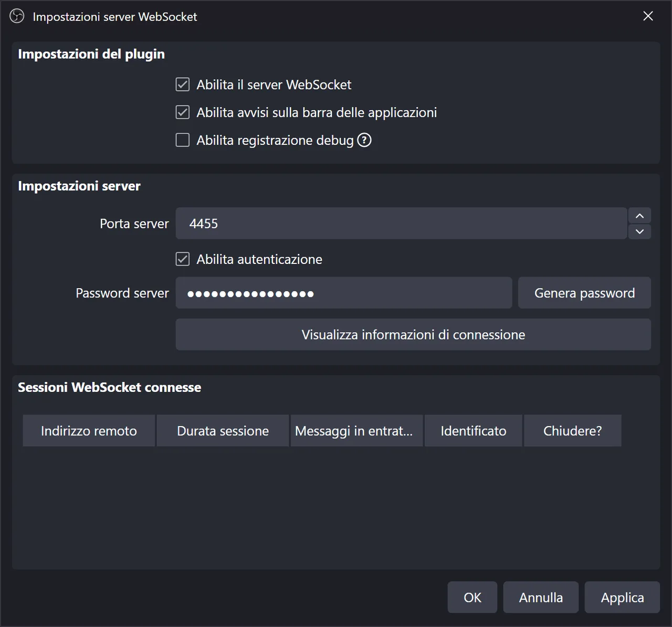Confirm settings with OK

[472, 597]
